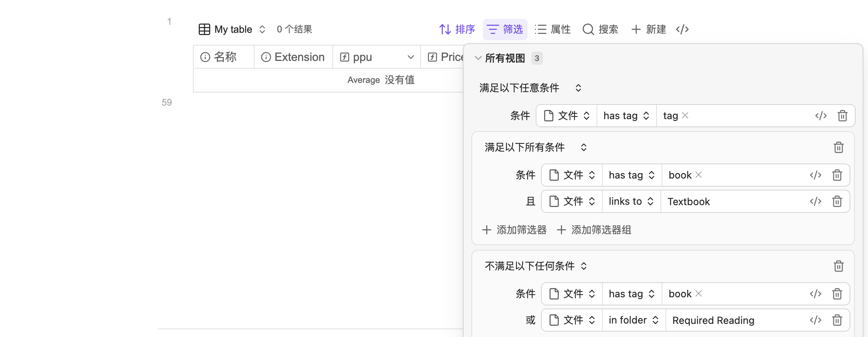868x337 pixels.
Task: Delete the 不满足以下任何条件 filter group
Action: [839, 266]
